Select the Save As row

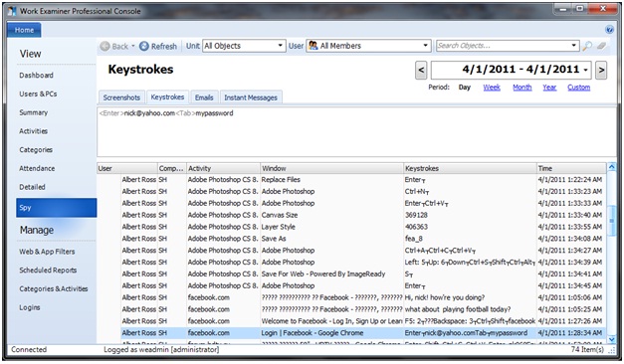(x=363, y=239)
